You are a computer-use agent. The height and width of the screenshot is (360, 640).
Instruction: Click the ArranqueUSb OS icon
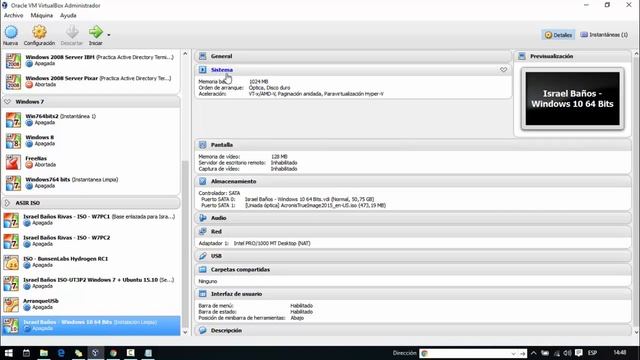(11, 304)
